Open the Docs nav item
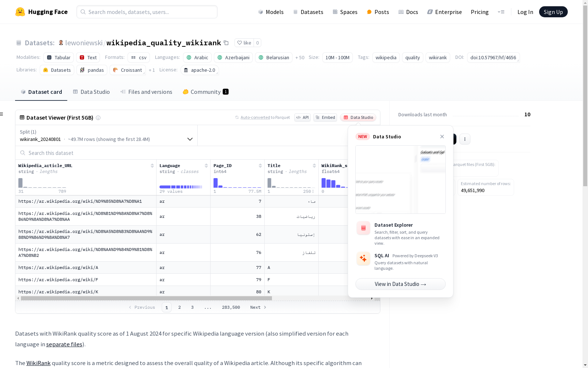This screenshot has width=588, height=368. tap(408, 12)
